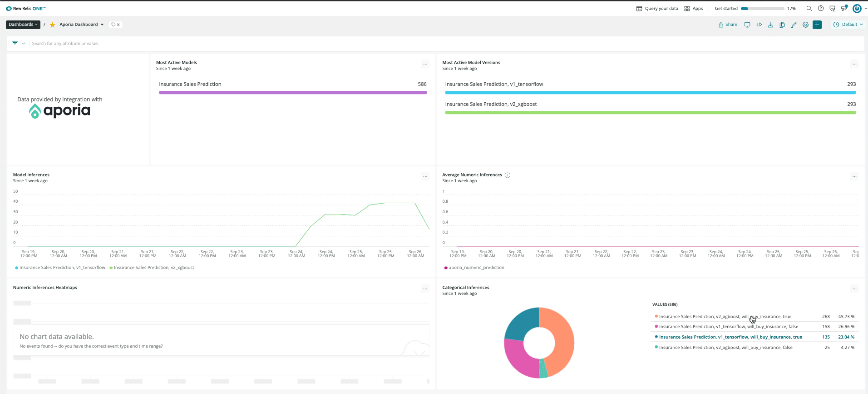Enter TV mode with the monitor icon
The height and width of the screenshot is (394, 868).
point(747,25)
